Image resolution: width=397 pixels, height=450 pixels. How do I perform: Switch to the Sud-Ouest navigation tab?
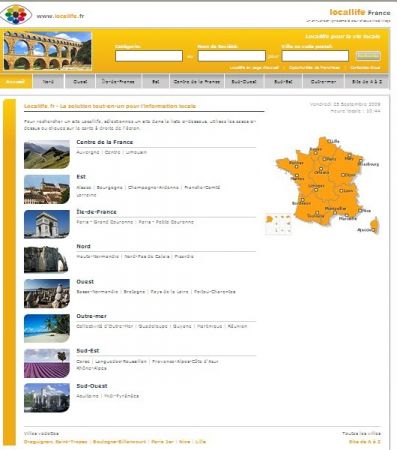click(244, 82)
